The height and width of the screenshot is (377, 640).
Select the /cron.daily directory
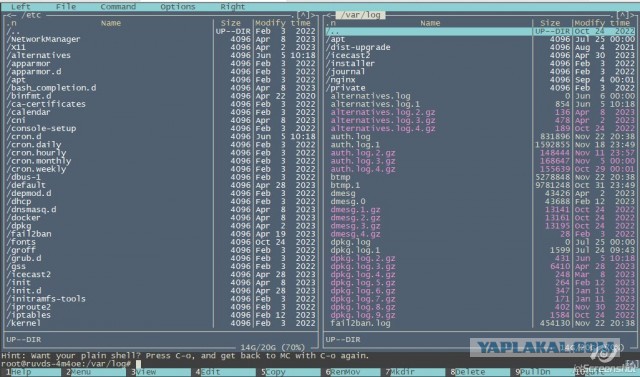[161, 145]
